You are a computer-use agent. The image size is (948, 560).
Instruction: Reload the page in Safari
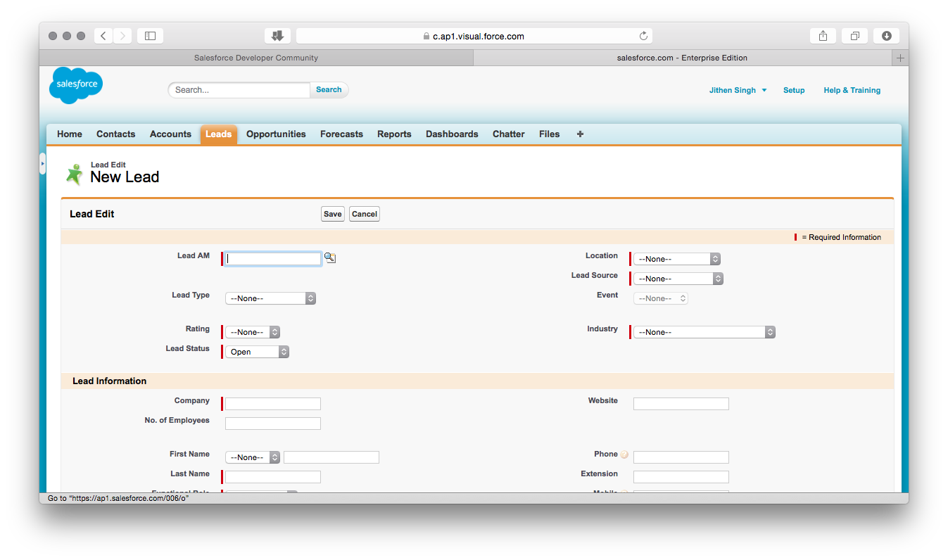click(x=643, y=36)
